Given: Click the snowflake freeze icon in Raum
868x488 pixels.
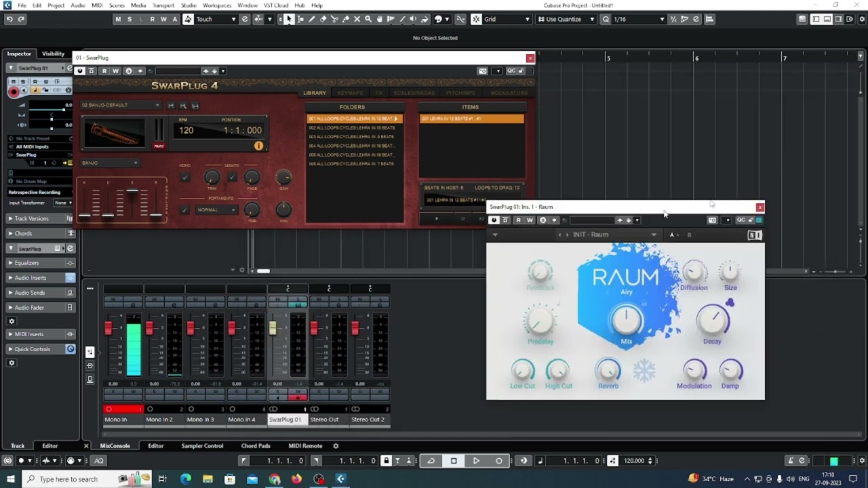Looking at the screenshot, I should coord(644,370).
